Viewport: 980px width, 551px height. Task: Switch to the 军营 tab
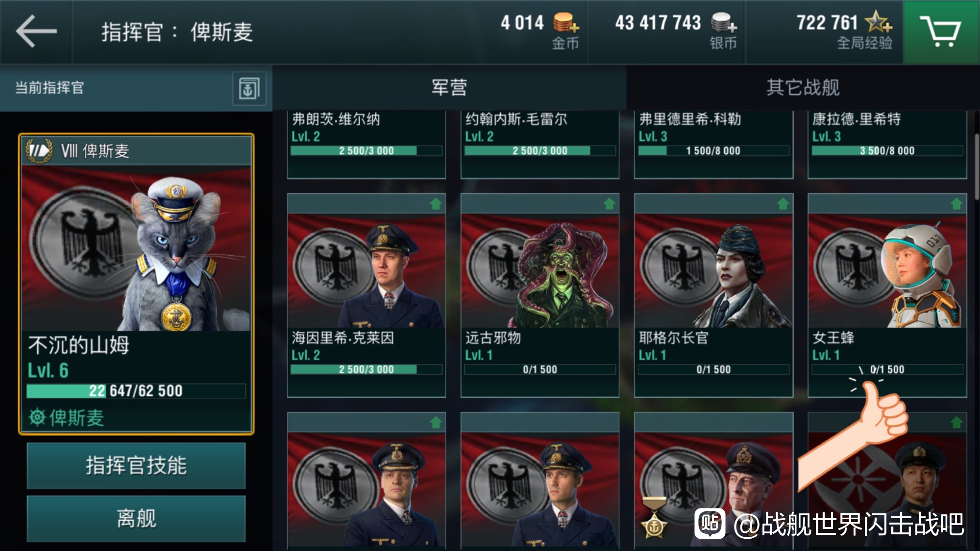coord(449,88)
